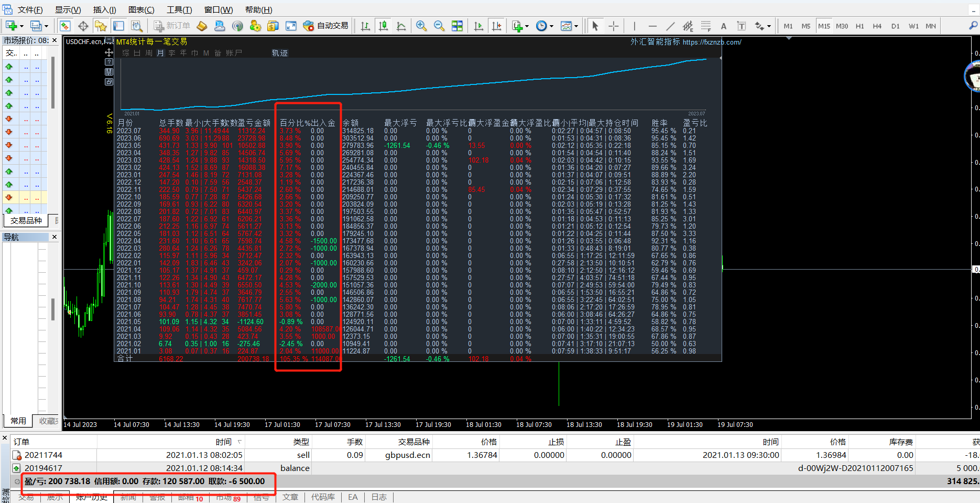Viewport: 980px width, 503px height.
Task: Switch chart to line chart style
Action: (401, 26)
